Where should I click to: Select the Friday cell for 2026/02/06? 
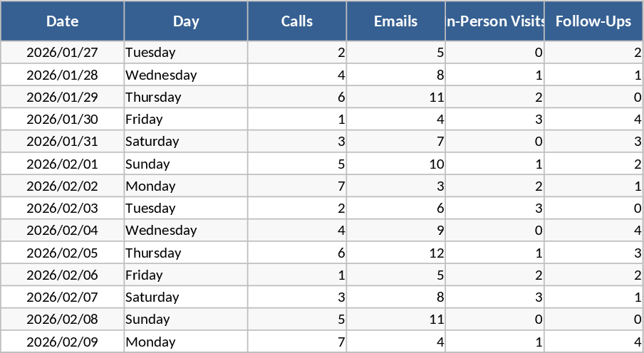(x=186, y=275)
